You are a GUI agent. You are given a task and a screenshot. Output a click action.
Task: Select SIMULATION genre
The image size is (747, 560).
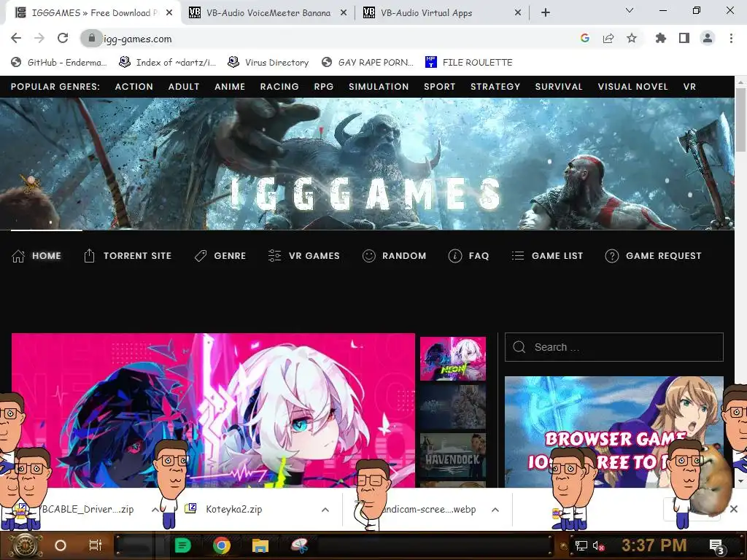(x=379, y=87)
